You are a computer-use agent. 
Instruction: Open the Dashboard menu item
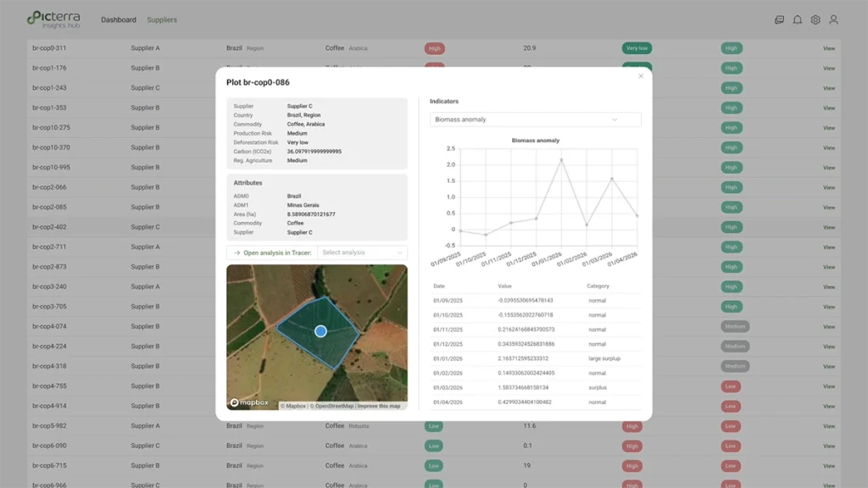pos(119,20)
